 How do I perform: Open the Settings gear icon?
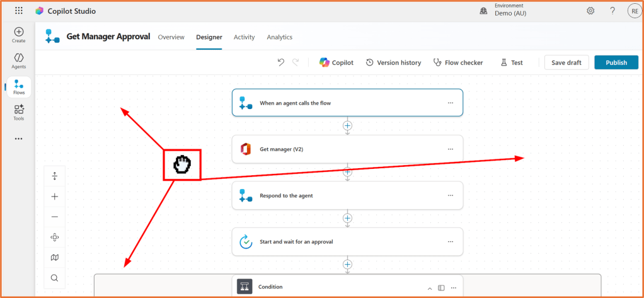click(590, 11)
